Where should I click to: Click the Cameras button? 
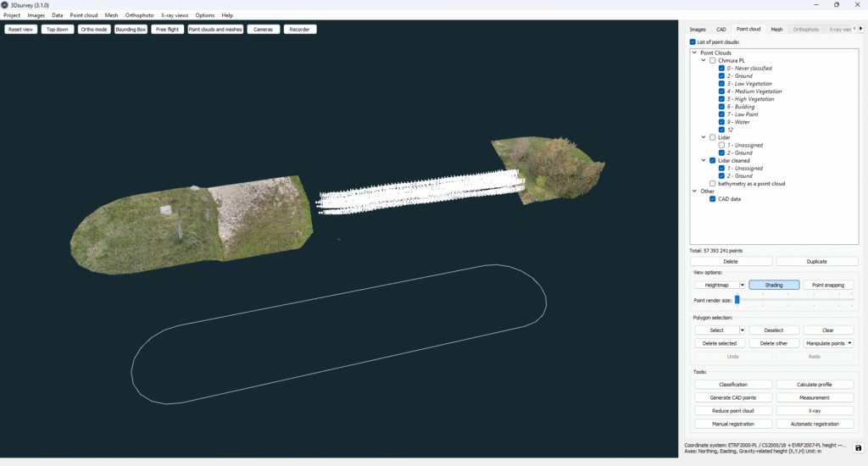263,30
